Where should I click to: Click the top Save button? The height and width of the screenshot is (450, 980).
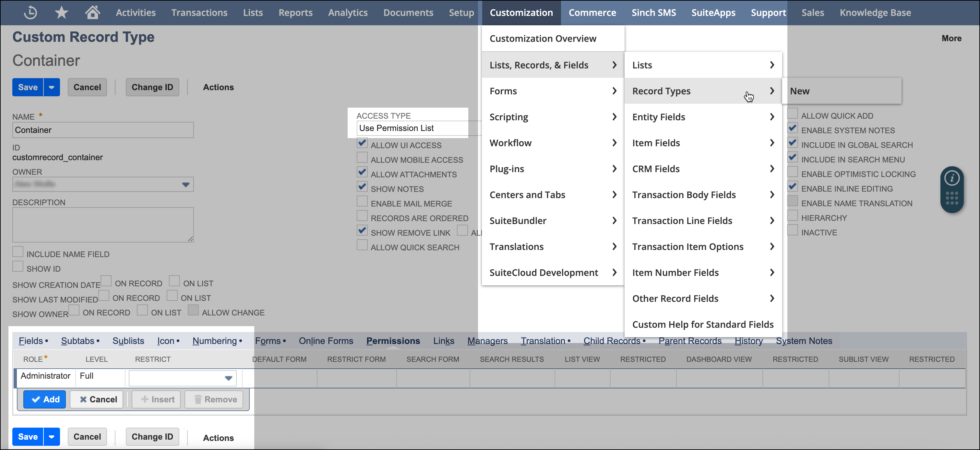[28, 87]
